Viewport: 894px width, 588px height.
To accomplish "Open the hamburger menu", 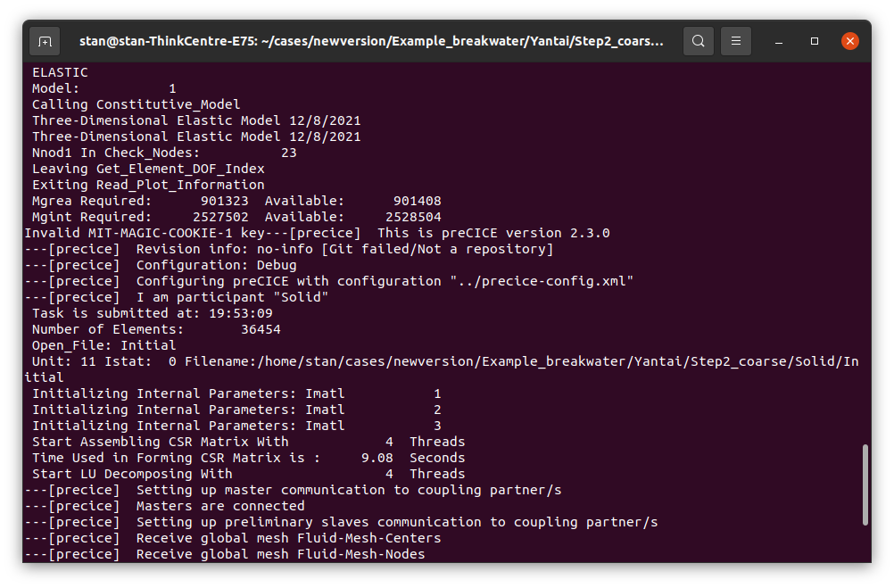I will pos(735,41).
